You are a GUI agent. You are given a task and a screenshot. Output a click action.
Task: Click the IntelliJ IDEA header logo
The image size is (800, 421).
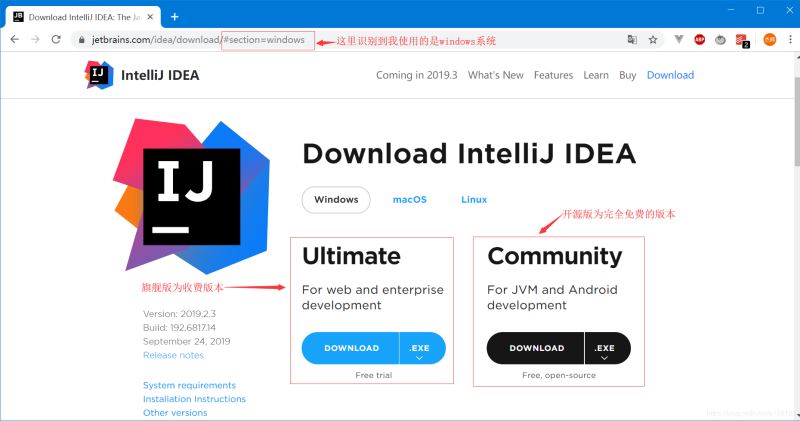click(142, 75)
